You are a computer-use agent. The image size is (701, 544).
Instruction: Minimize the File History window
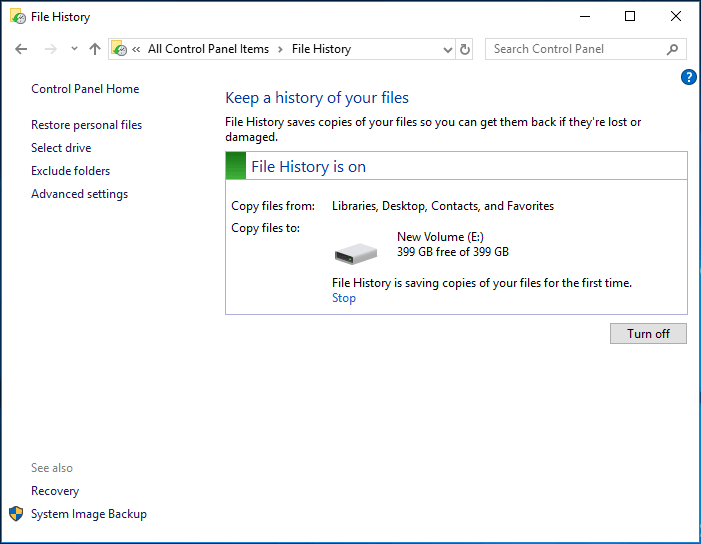point(585,17)
